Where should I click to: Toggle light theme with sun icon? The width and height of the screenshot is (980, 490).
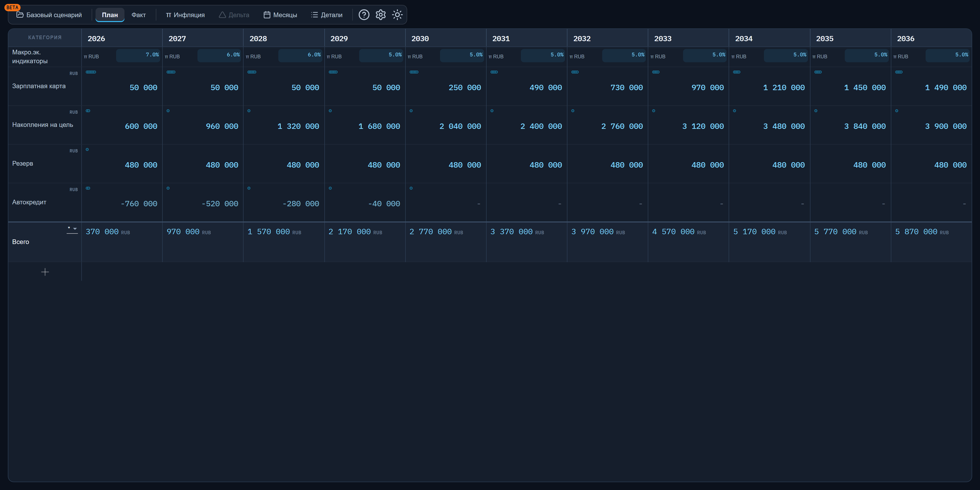[397, 15]
